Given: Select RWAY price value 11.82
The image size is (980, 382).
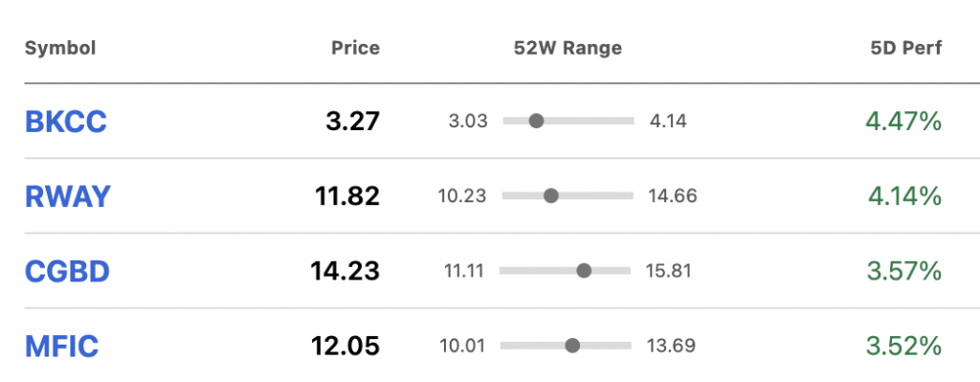Looking at the screenshot, I should coord(347,196).
